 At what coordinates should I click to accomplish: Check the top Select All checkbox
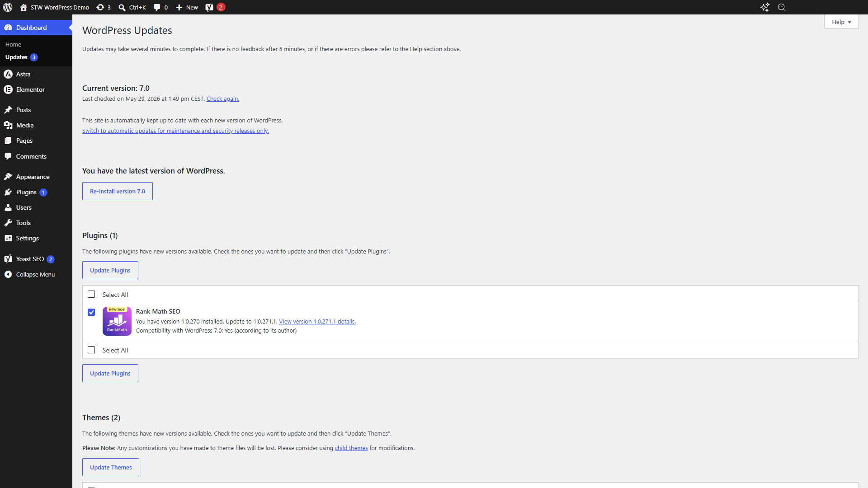click(91, 294)
